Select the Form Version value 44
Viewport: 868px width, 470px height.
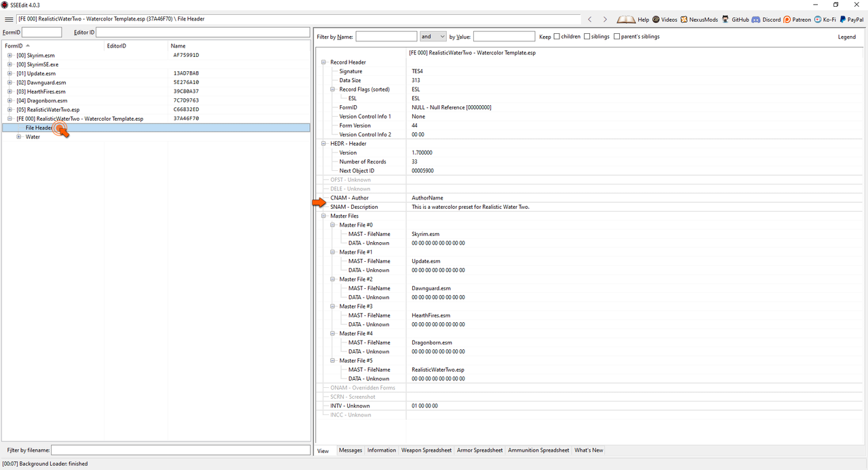pyautogui.click(x=414, y=125)
